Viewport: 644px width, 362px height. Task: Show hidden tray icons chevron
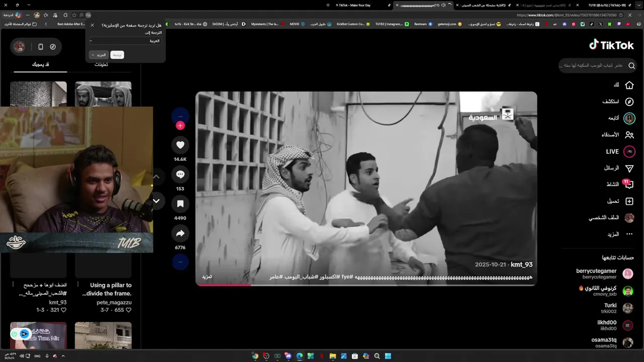coord(63,356)
